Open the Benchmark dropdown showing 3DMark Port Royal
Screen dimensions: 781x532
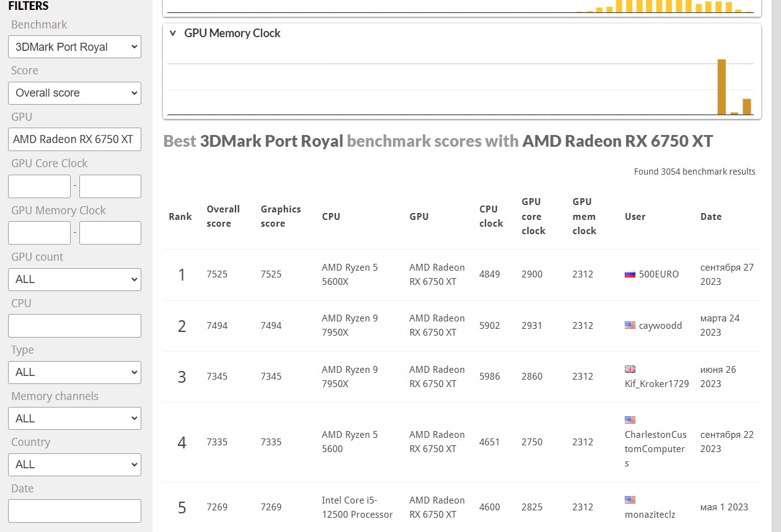tap(74, 47)
